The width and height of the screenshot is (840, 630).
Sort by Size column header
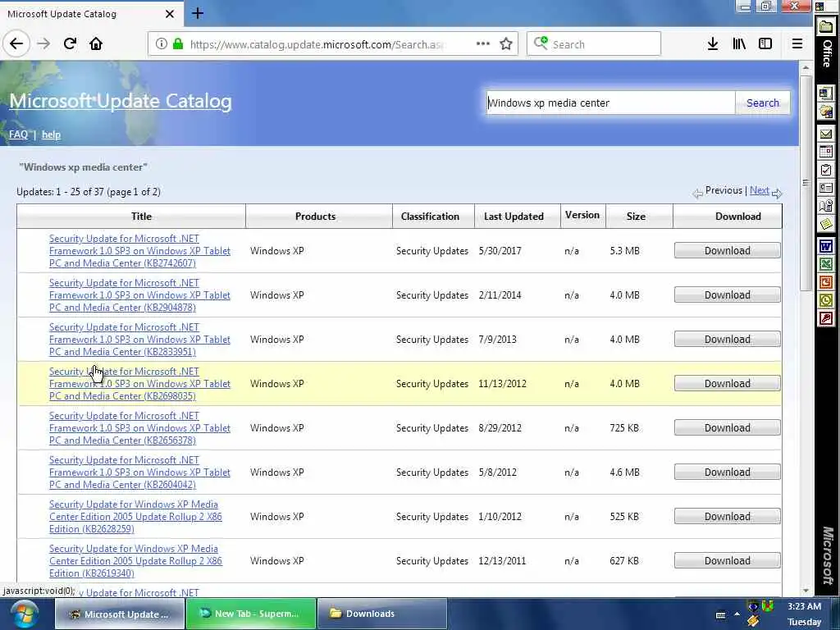click(x=636, y=217)
